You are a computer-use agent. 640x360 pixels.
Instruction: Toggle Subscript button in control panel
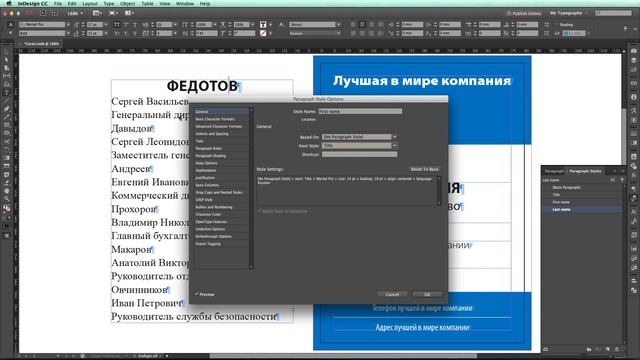(126, 33)
